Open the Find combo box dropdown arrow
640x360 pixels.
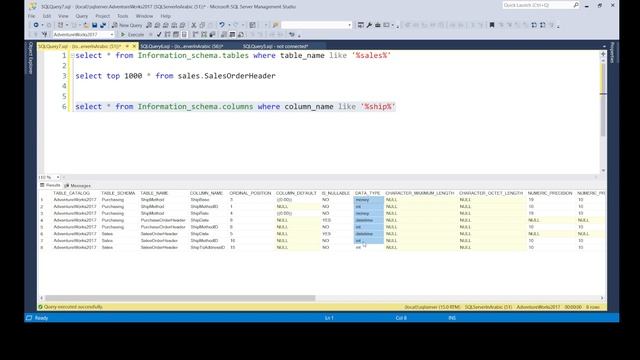pyautogui.click(x=349, y=25)
